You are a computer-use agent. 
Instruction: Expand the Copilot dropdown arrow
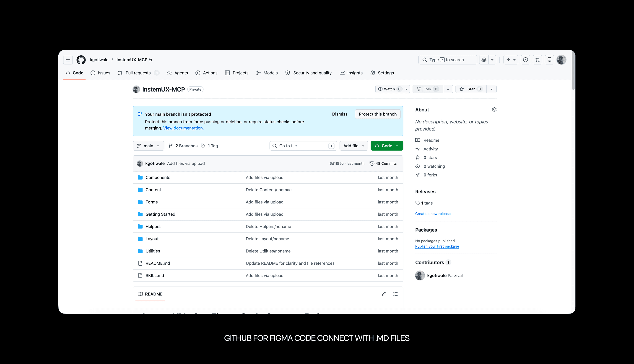point(492,60)
